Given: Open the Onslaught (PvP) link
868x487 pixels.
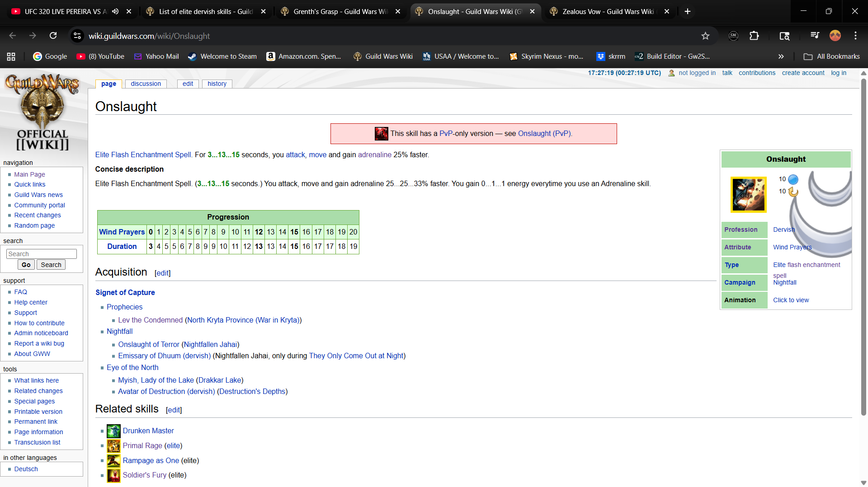Looking at the screenshot, I should [544, 134].
